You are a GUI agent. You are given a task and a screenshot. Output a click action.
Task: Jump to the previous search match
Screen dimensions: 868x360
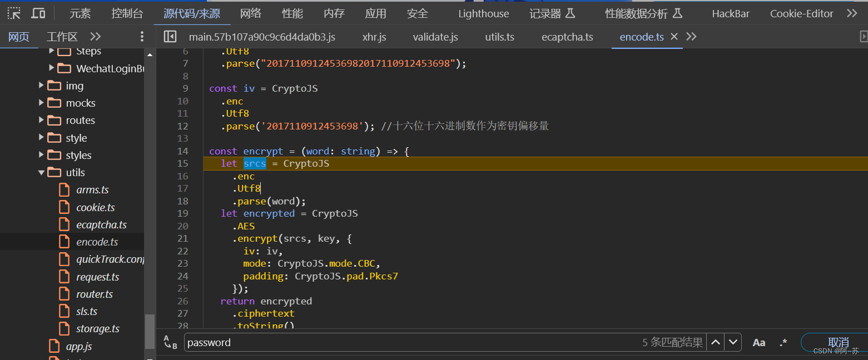[716, 342]
